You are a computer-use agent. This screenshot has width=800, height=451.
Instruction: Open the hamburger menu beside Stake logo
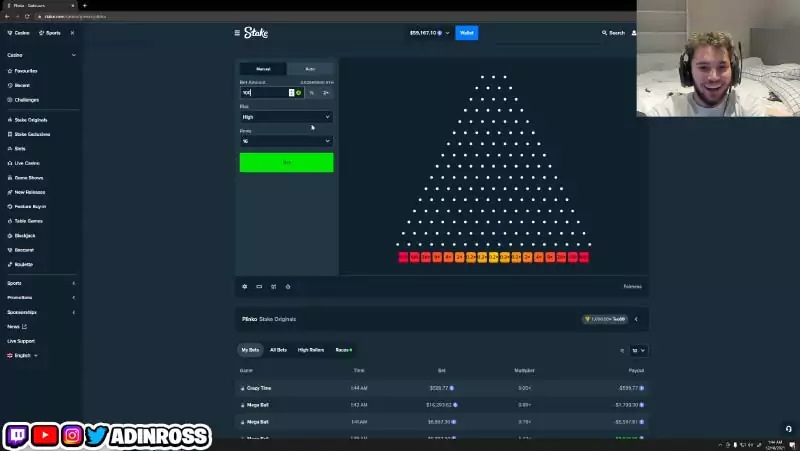(x=237, y=33)
